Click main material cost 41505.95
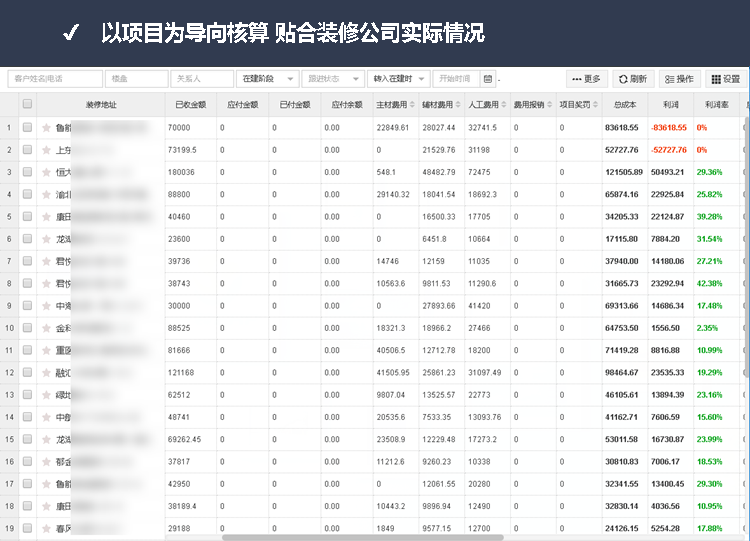750x541 pixels. tap(393, 373)
